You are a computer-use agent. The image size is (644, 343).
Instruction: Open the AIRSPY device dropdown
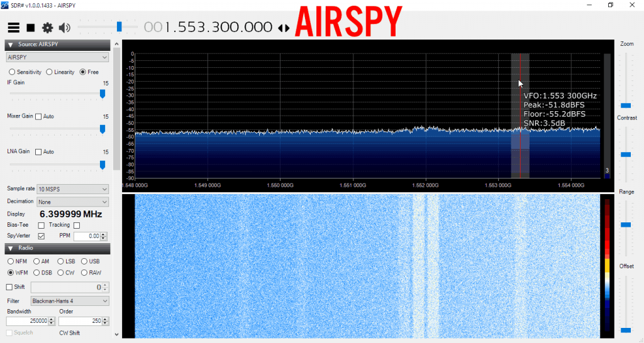click(57, 57)
